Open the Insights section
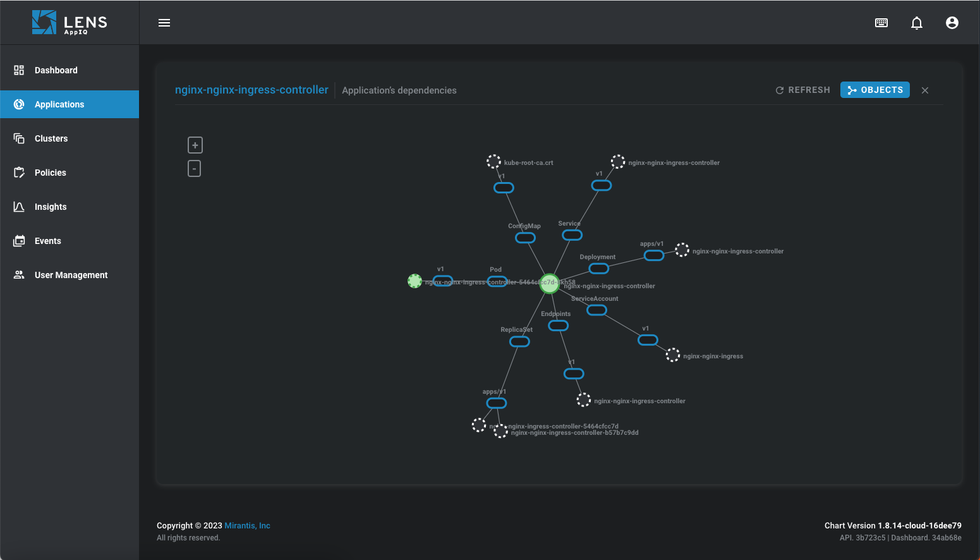Screen dimensions: 980x560 point(70,207)
